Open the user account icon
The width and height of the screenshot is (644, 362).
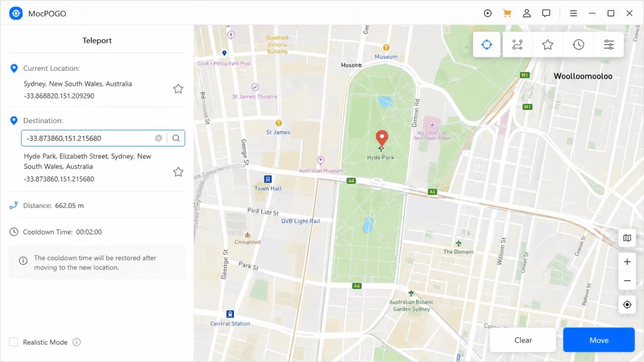[x=527, y=13]
